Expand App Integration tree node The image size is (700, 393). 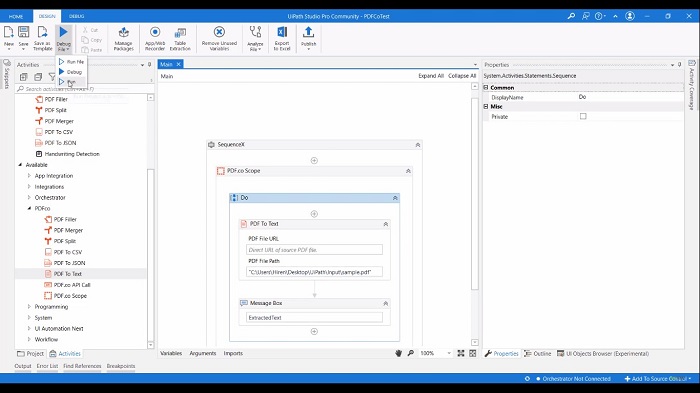tap(29, 176)
